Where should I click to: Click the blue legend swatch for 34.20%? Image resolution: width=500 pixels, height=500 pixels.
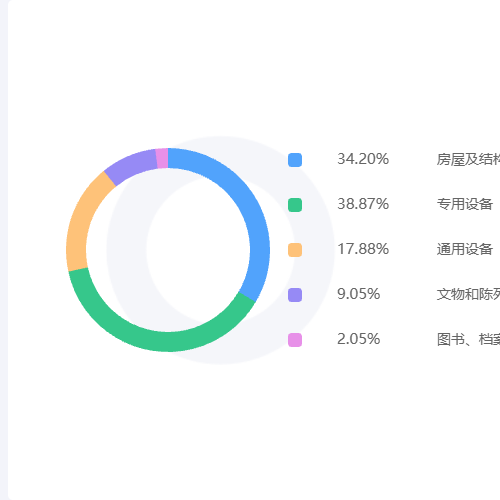(x=295, y=160)
